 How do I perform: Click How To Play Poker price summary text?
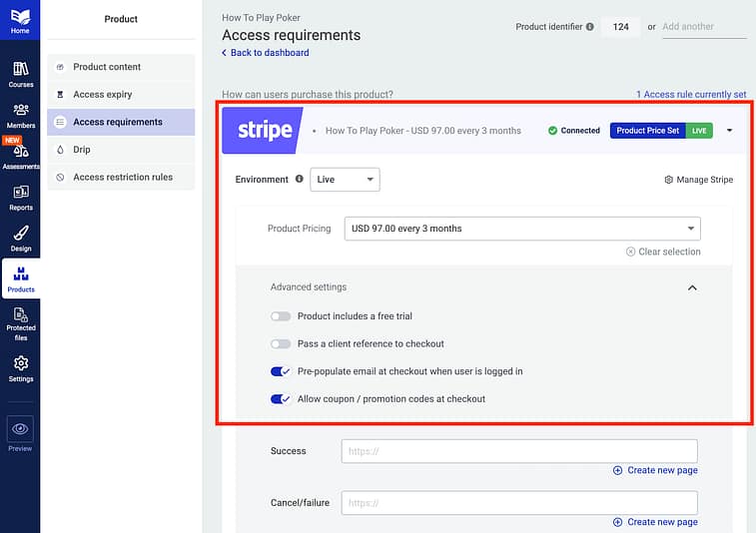pos(422,131)
